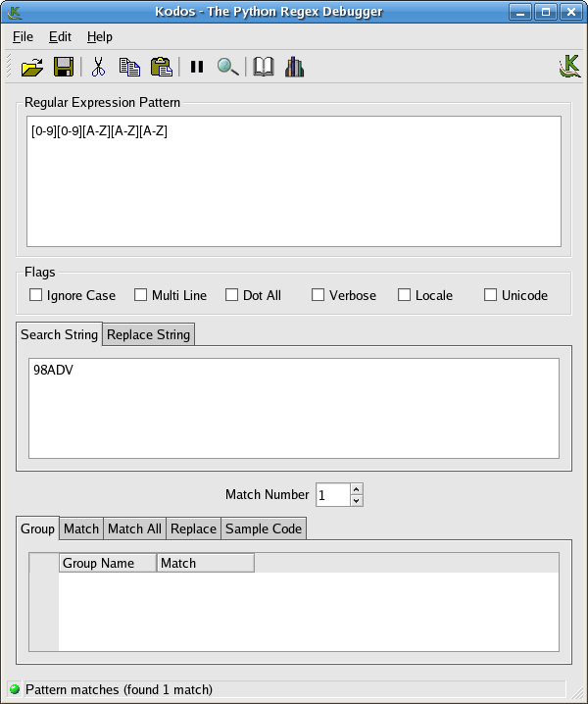Check the Locale option
The width and height of the screenshot is (588, 704).
coord(404,295)
